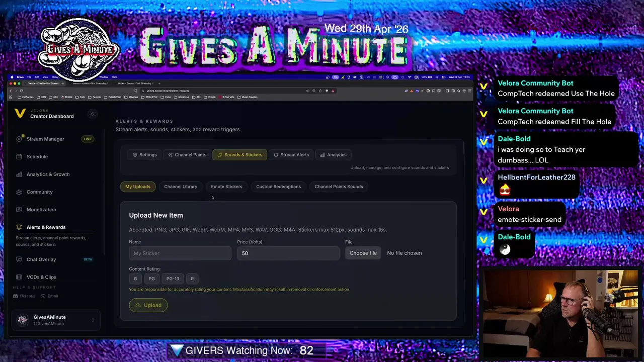The image size is (644, 362).
Task: Open the Music Creation bookmark folder
Action: (x=247, y=97)
